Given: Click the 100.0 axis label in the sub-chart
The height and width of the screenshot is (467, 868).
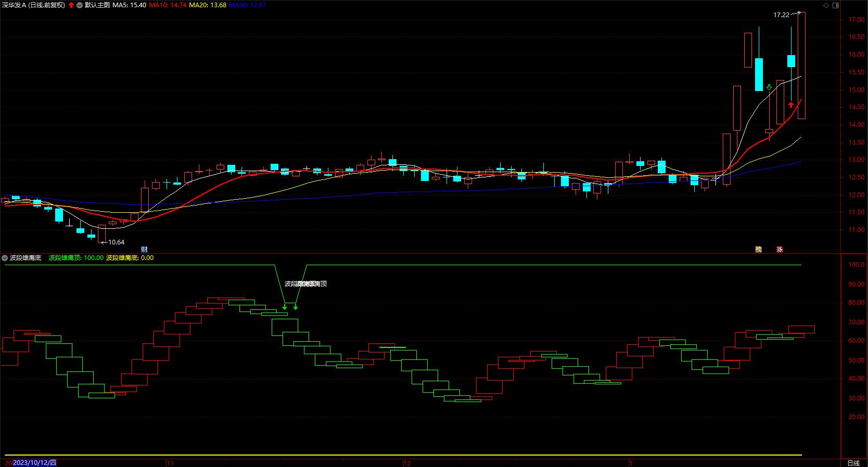Looking at the screenshot, I should [x=857, y=265].
